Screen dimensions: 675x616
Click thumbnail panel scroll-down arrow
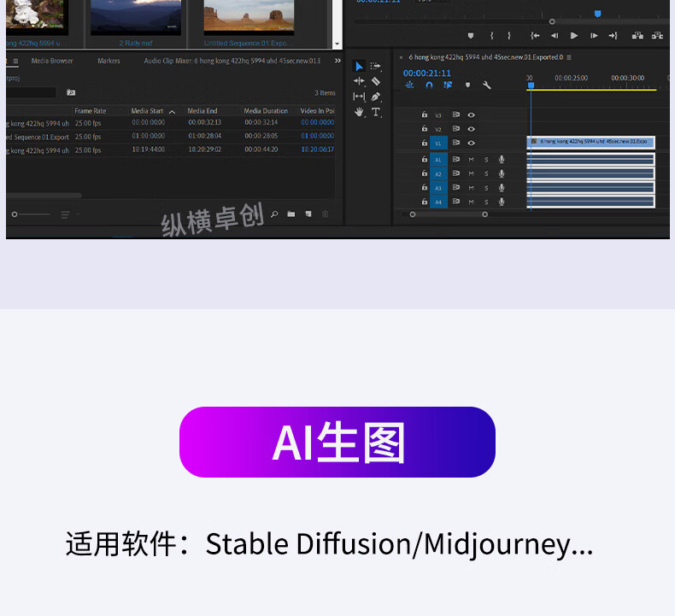tap(337, 44)
